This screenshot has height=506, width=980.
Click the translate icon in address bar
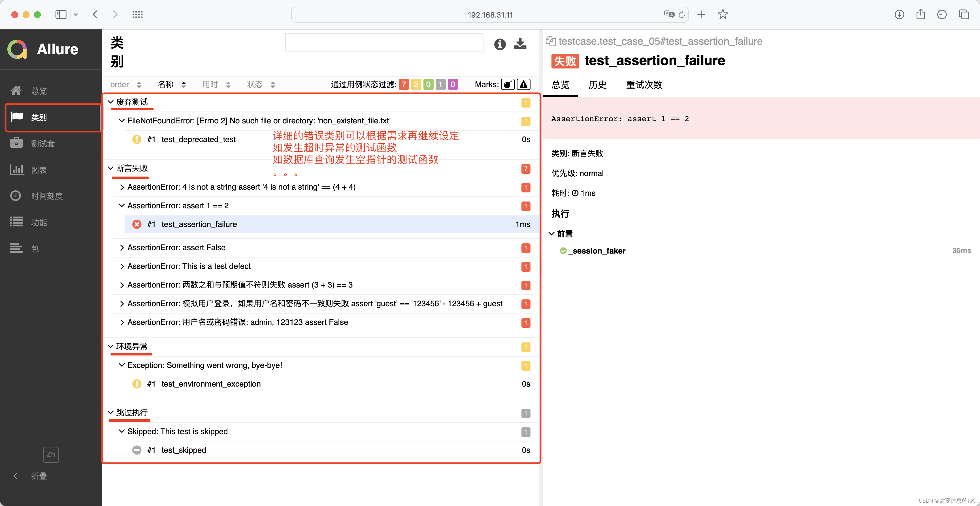click(x=669, y=14)
